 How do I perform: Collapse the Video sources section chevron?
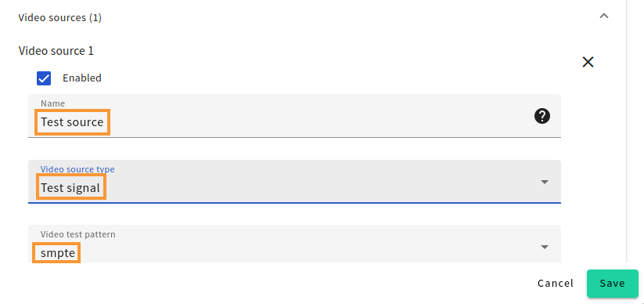[604, 16]
